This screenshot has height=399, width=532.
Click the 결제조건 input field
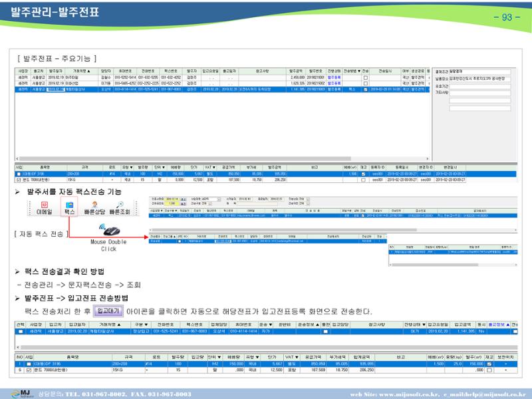click(x=479, y=72)
